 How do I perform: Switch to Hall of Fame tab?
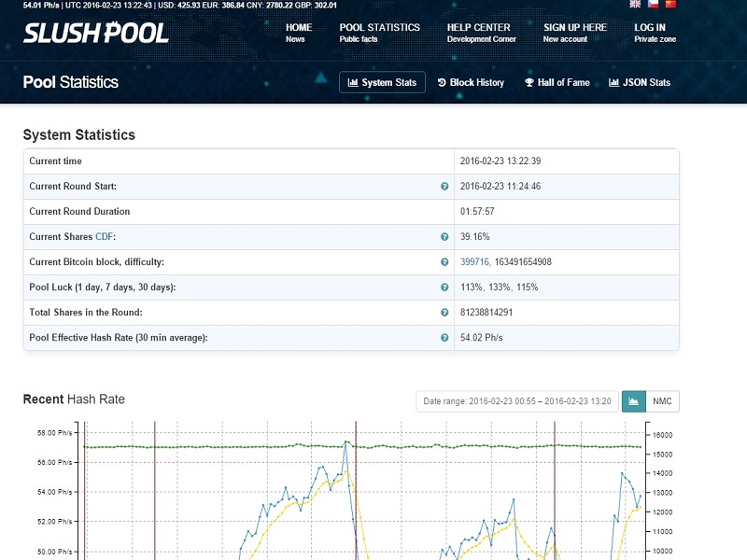tap(557, 82)
